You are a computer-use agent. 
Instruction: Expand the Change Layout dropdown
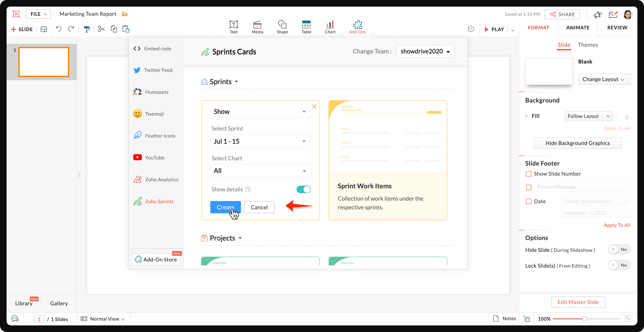[x=604, y=79]
